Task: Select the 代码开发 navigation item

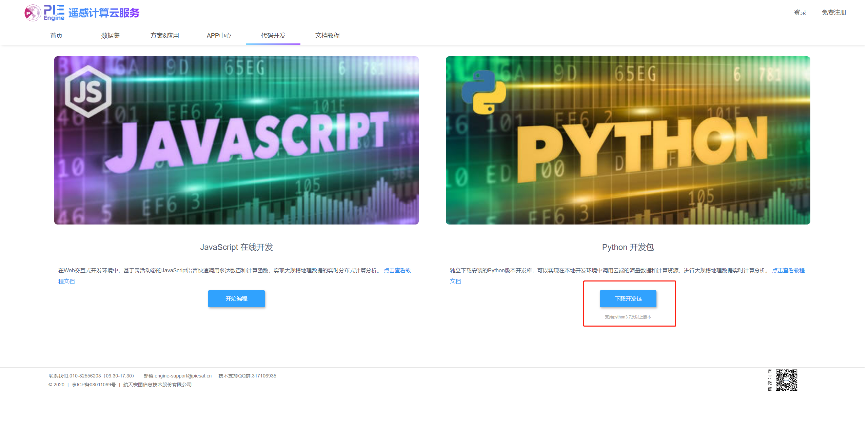Action: point(273,35)
